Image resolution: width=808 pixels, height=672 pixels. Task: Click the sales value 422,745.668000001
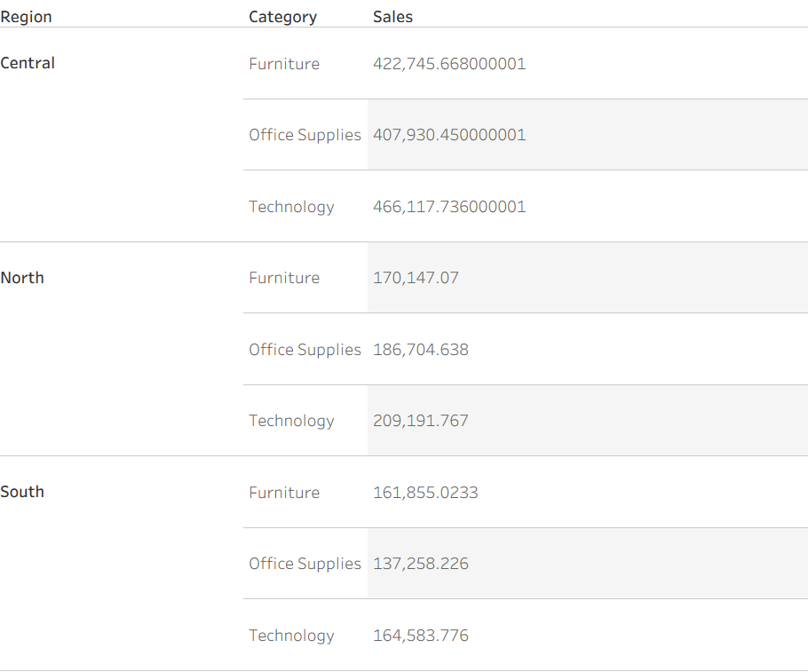(x=449, y=64)
